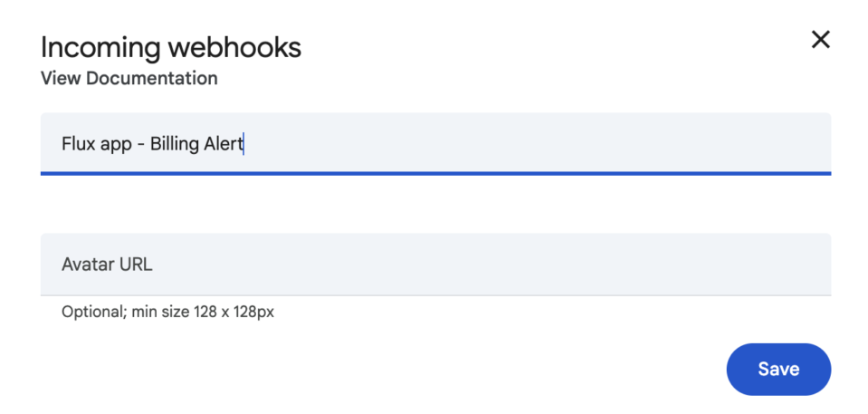The height and width of the screenshot is (414, 868).
Task: Click the word Documentation in the link
Action: click(152, 78)
